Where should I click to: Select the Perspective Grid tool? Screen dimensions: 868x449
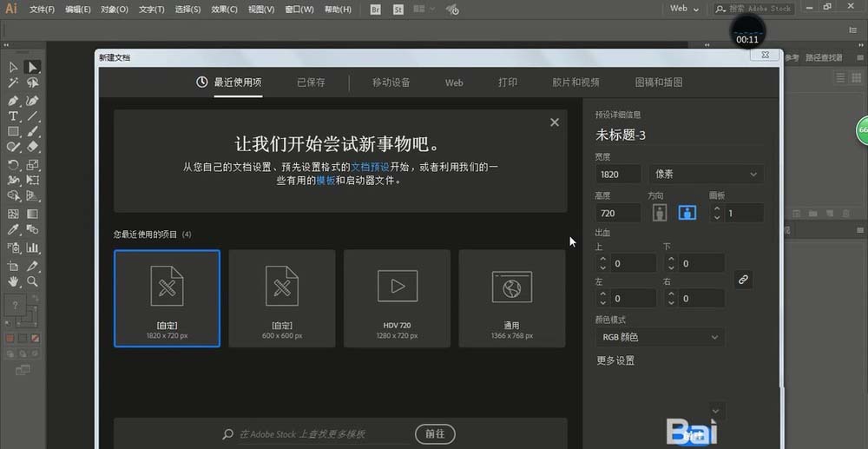tap(33, 195)
